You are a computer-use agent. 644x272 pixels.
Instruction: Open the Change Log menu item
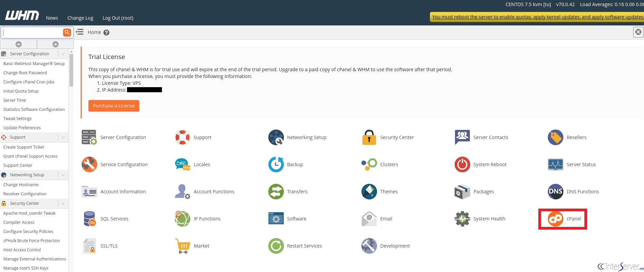click(80, 18)
